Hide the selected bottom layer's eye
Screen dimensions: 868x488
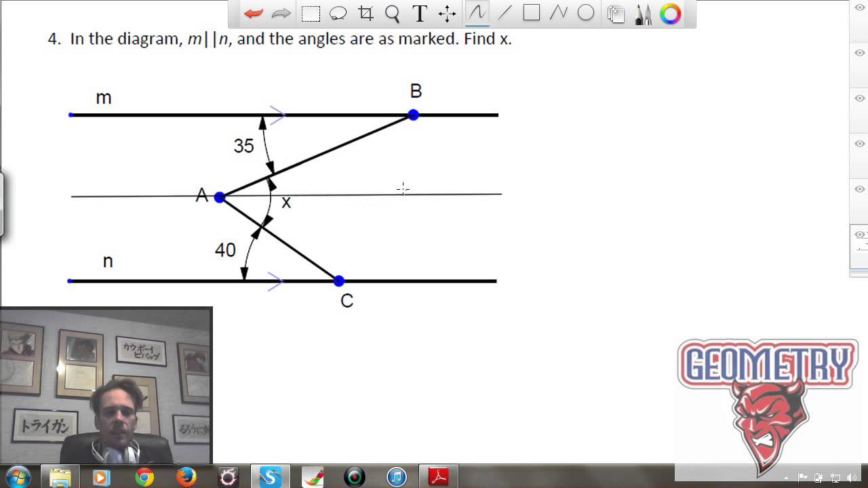pyautogui.click(x=860, y=235)
